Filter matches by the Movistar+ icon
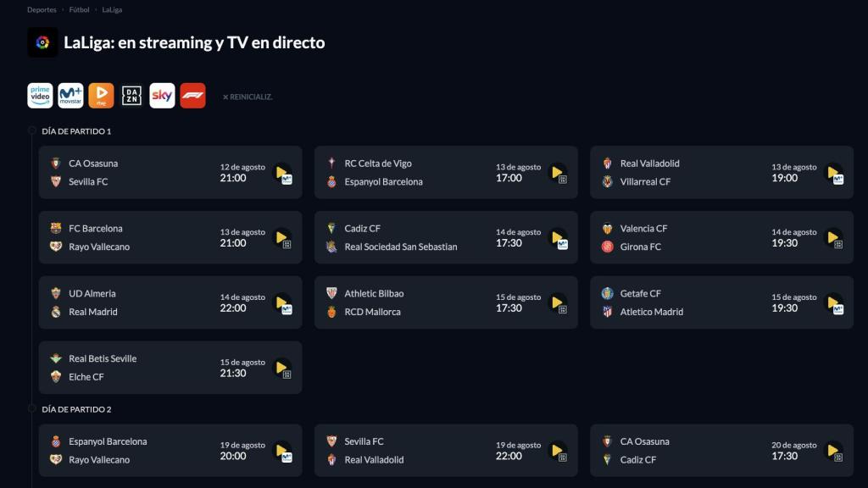This screenshot has height=488, width=868. [70, 96]
